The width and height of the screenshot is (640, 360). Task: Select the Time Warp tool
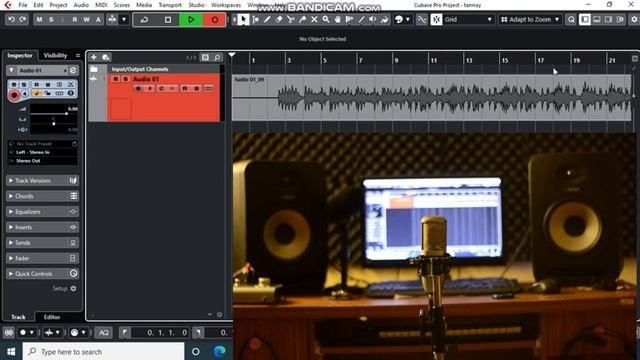(x=349, y=19)
